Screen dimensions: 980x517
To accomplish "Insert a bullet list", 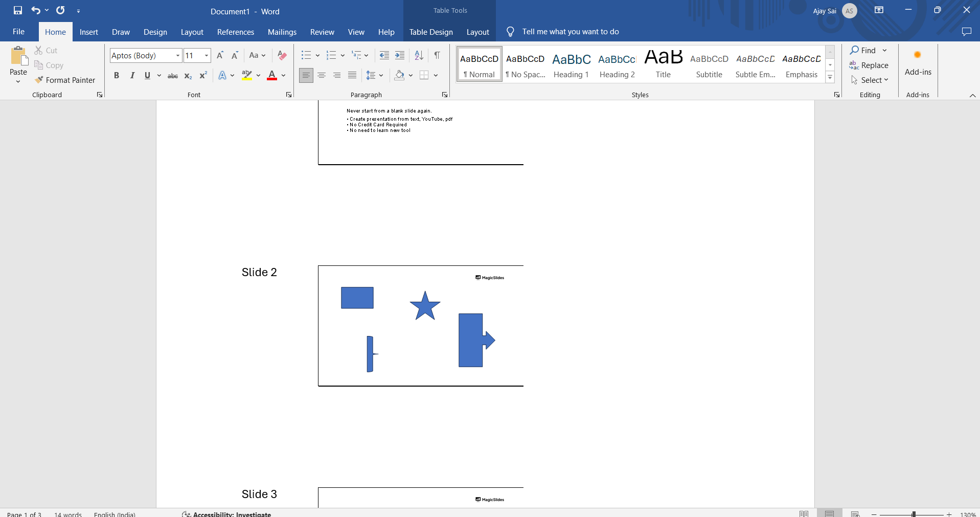I will [306, 55].
